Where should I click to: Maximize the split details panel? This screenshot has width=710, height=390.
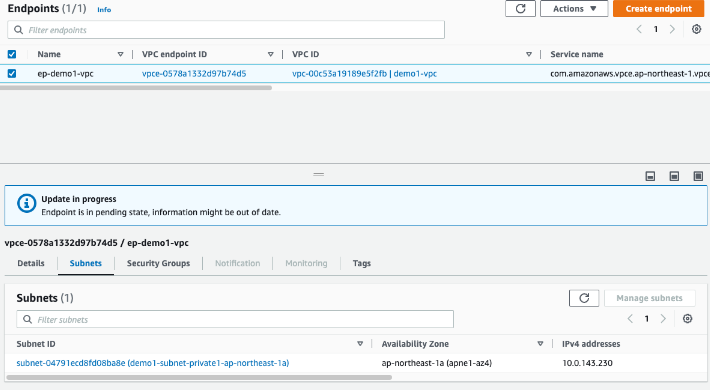point(698,176)
